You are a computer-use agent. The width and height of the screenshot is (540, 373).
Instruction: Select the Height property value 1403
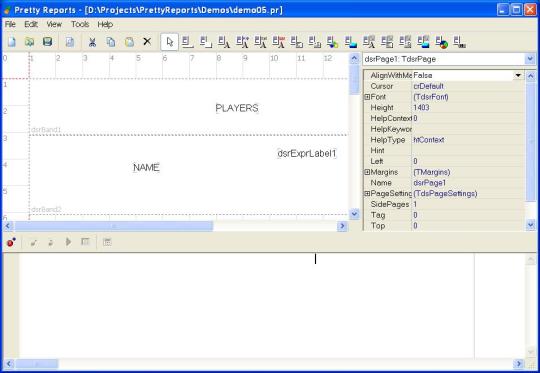468,107
